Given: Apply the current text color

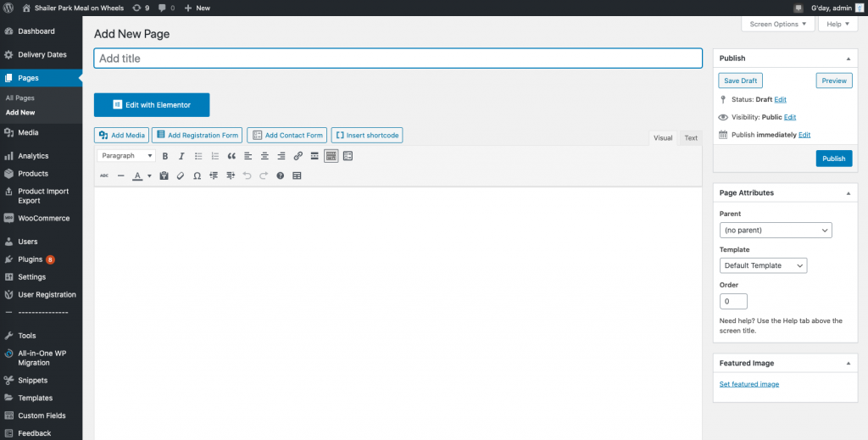Looking at the screenshot, I should click(x=137, y=176).
